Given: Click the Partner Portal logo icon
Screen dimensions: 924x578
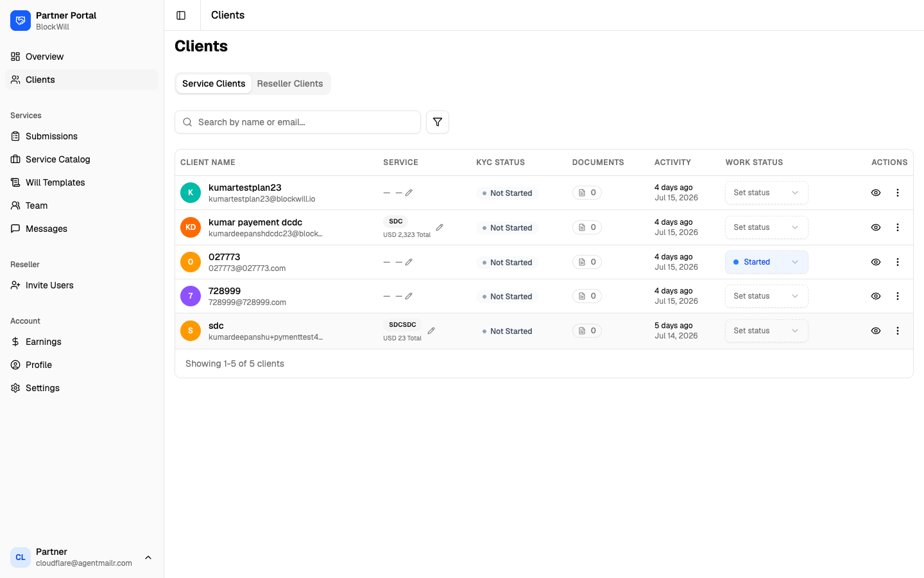Looking at the screenshot, I should pyautogui.click(x=21, y=21).
